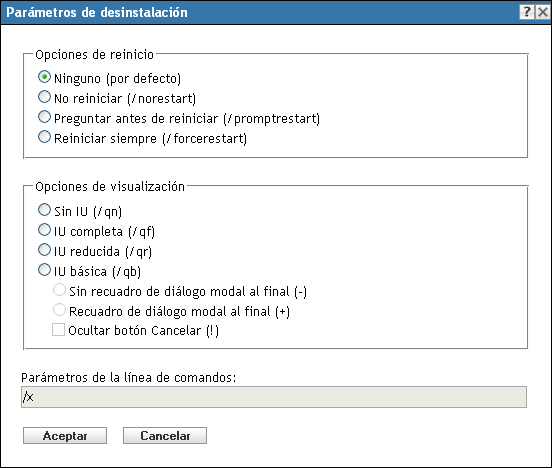Viewport: 552px width, 468px height.
Task: Choose IU completa (/qf) option
Action: (x=44, y=230)
